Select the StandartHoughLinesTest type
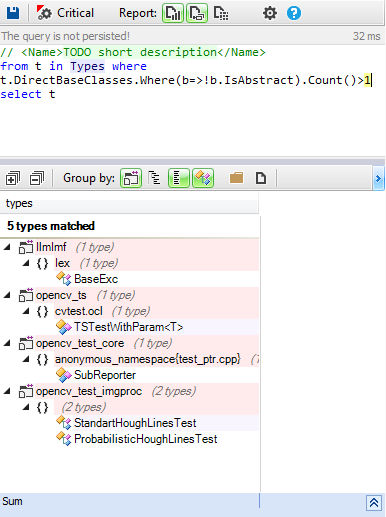This screenshot has height=517, width=386. pyautogui.click(x=135, y=423)
